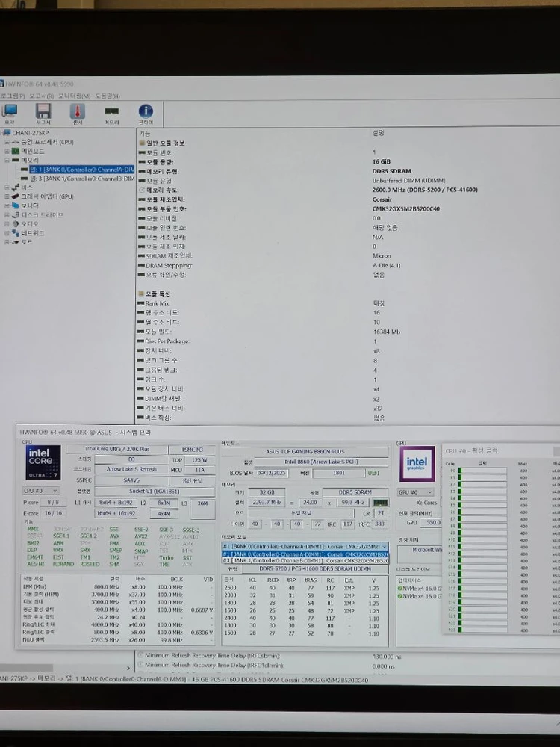Click the 생산 유닛 box next to SSPEC
This screenshot has width=560, height=747.
point(193,480)
